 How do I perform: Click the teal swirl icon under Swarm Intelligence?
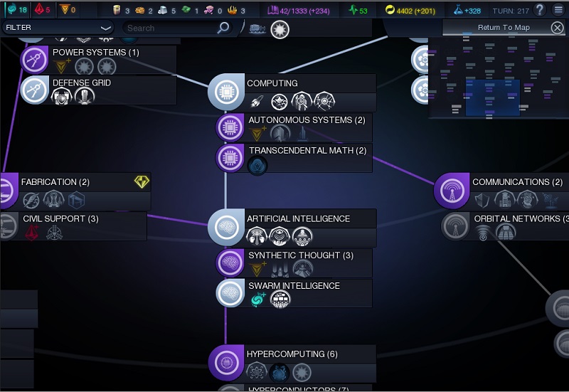[258, 300]
